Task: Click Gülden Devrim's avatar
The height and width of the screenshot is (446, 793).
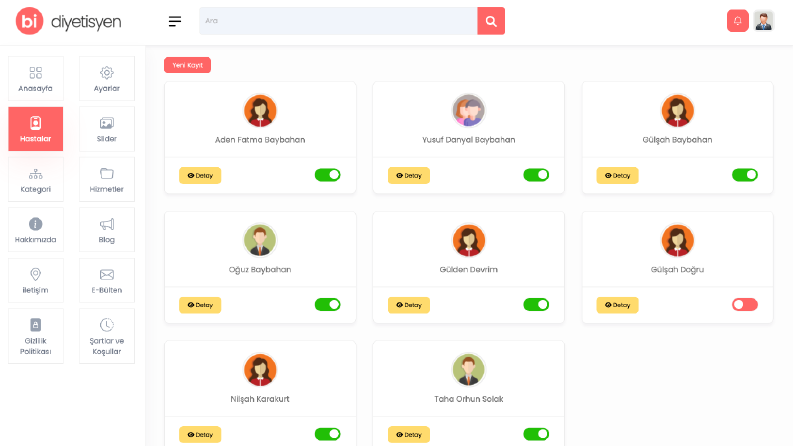Action: tap(469, 240)
